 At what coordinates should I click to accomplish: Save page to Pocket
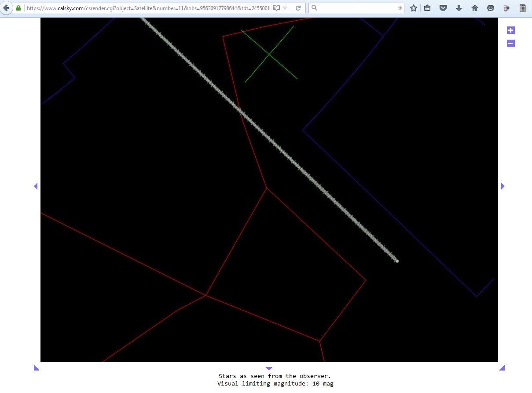coord(443,8)
